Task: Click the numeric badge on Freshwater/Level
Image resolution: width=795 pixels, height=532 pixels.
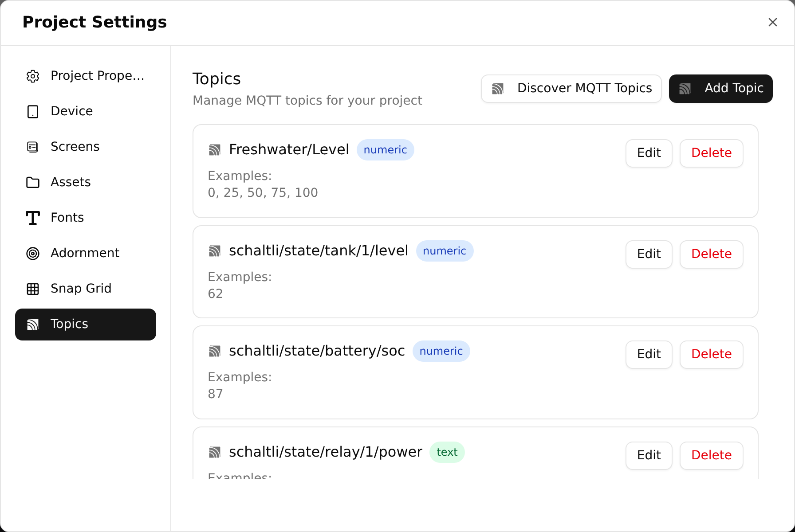Action: pyautogui.click(x=386, y=150)
